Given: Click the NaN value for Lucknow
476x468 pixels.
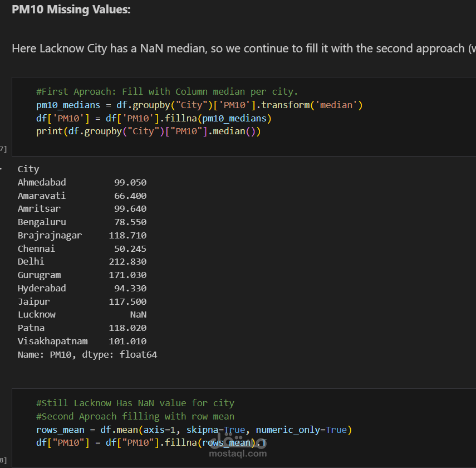Looking at the screenshot, I should 138,314.
